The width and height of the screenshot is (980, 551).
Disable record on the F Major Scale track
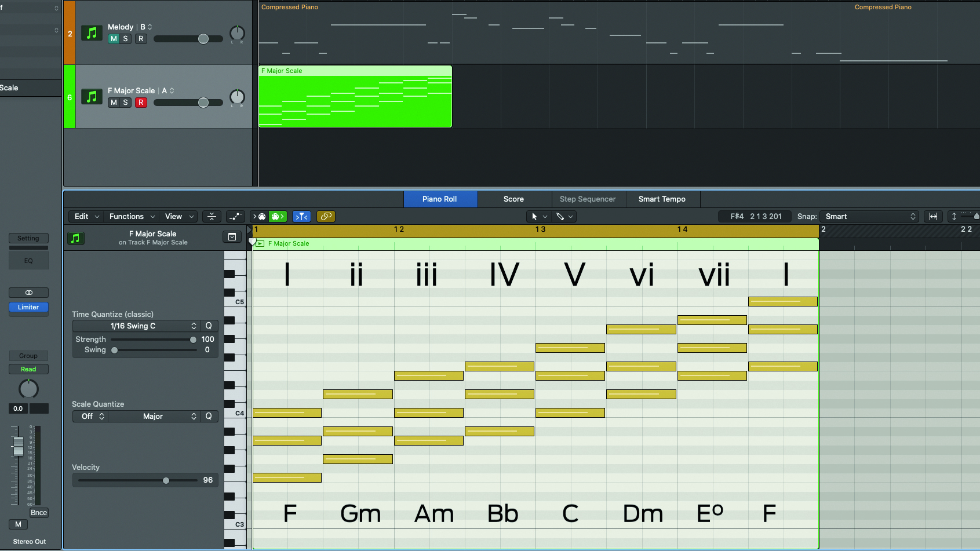141,103
